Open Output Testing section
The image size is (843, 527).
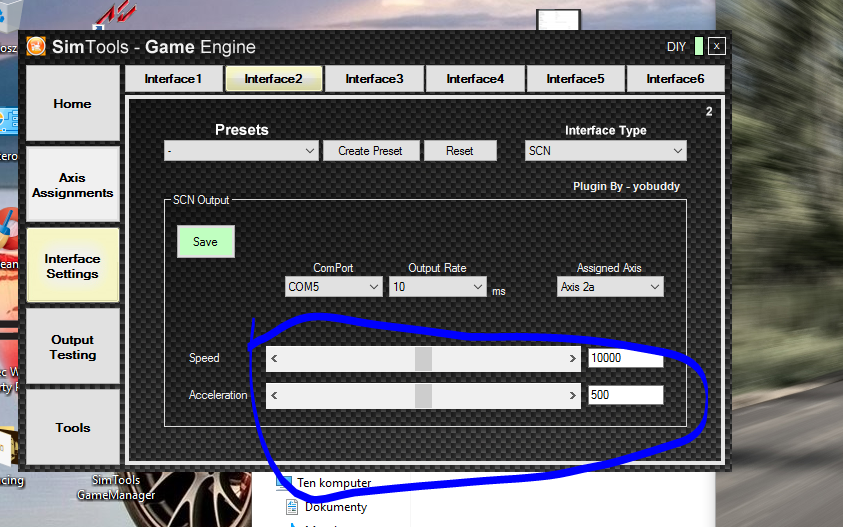coord(73,347)
